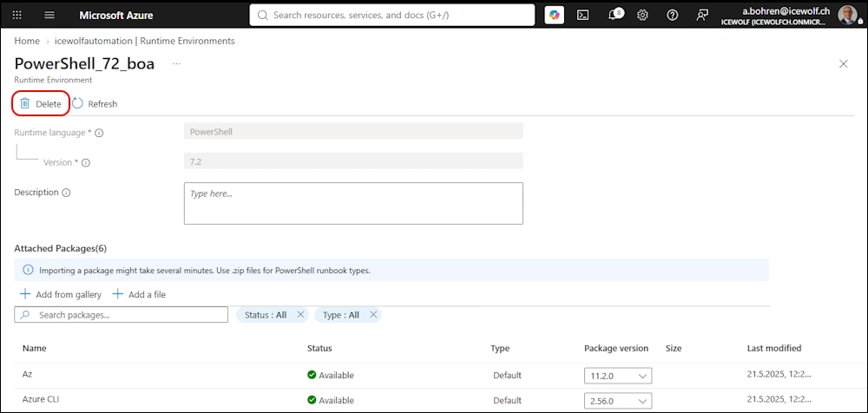The height and width of the screenshot is (413, 868).
Task: Click the disabled PowerShell runtime language field
Action: pos(353,131)
